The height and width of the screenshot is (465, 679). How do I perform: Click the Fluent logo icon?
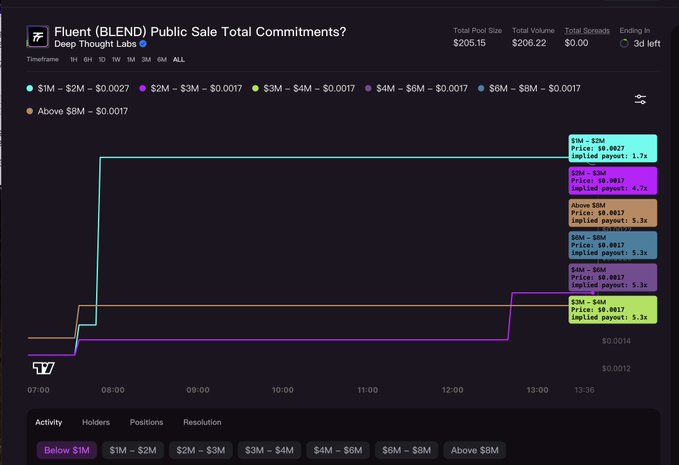(38, 38)
